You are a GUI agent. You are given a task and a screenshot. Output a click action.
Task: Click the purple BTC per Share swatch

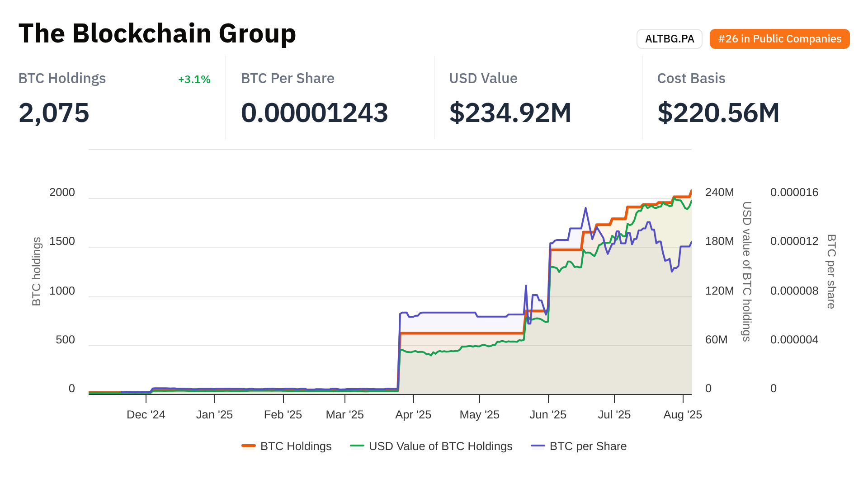tap(538, 446)
